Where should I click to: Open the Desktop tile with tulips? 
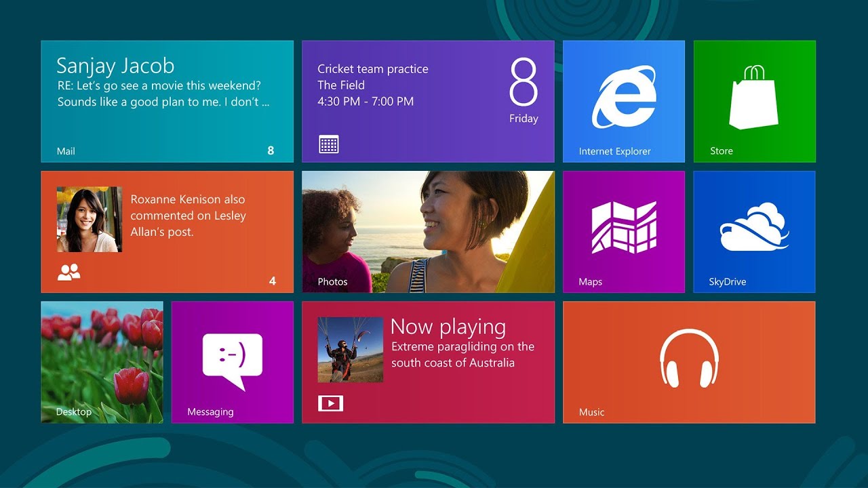tap(102, 362)
